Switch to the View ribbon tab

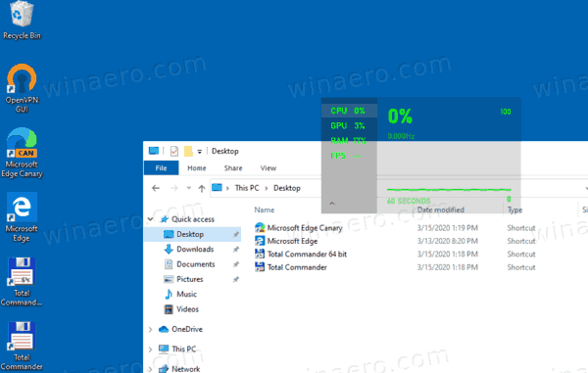[269, 168]
